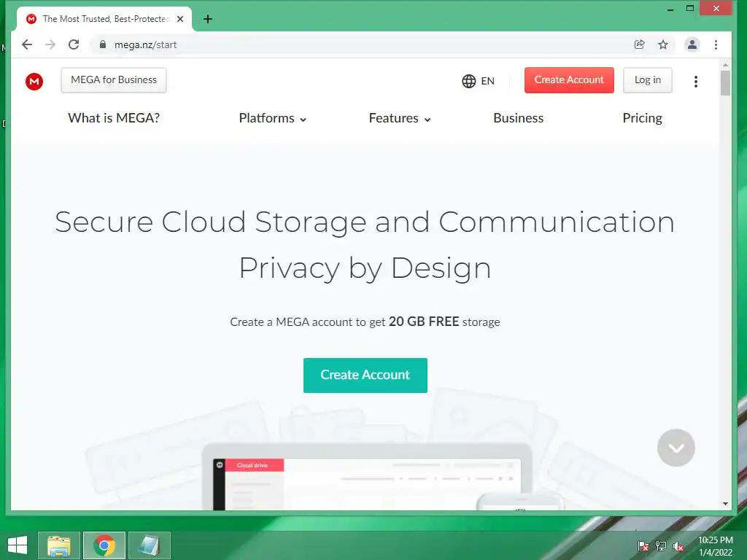
Task: Click the round scroll-down chevron button
Action: [x=676, y=448]
